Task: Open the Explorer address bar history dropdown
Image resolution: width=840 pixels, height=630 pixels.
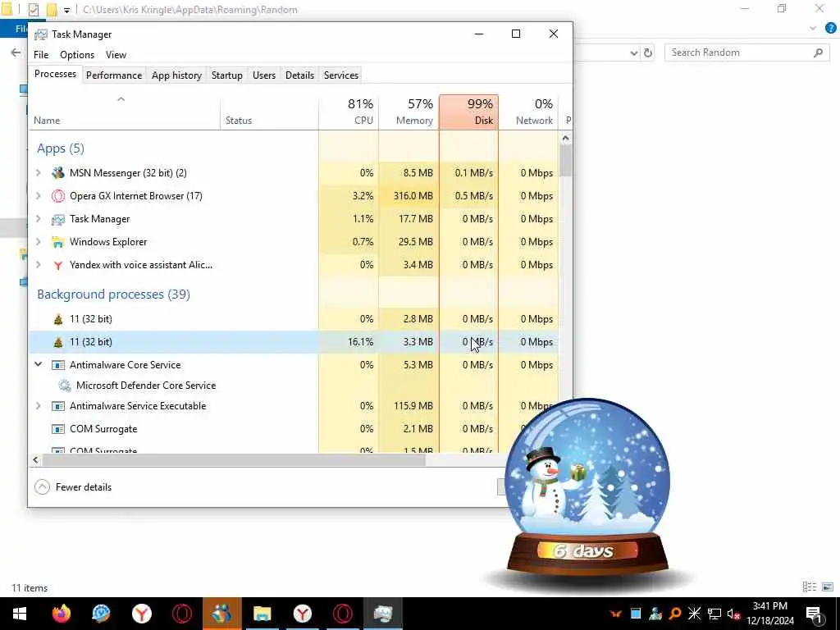Action: tap(634, 52)
